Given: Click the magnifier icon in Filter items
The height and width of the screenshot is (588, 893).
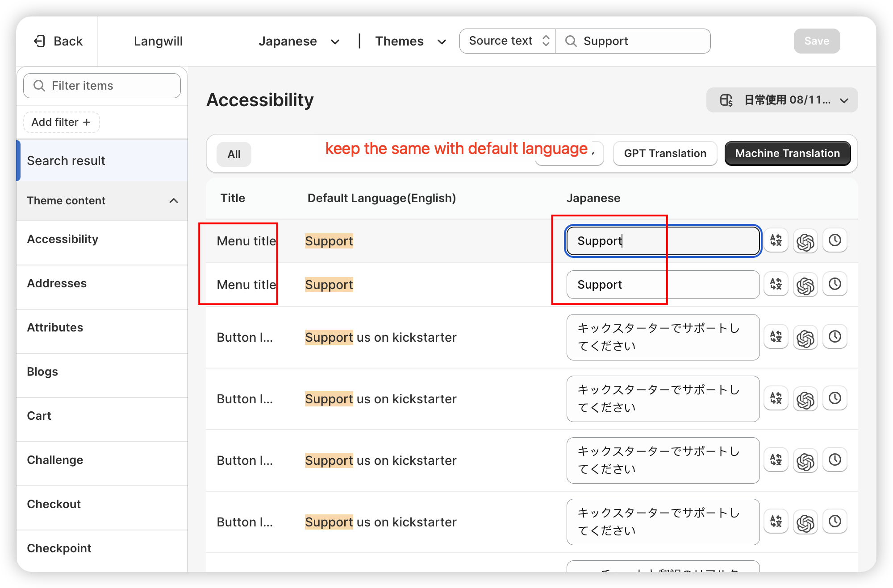Looking at the screenshot, I should click(x=39, y=86).
